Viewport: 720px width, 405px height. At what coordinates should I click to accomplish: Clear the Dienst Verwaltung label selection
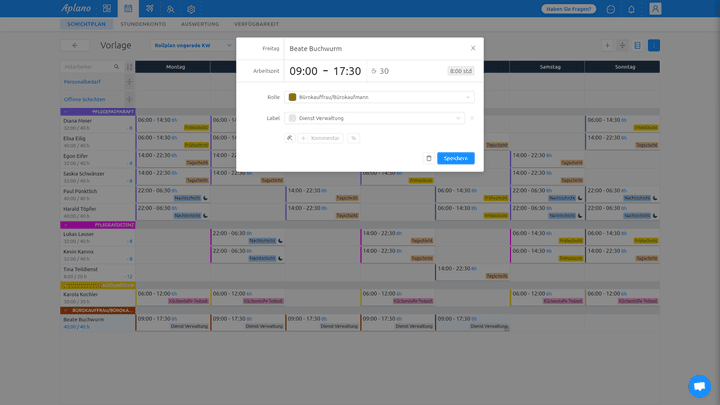(x=472, y=118)
